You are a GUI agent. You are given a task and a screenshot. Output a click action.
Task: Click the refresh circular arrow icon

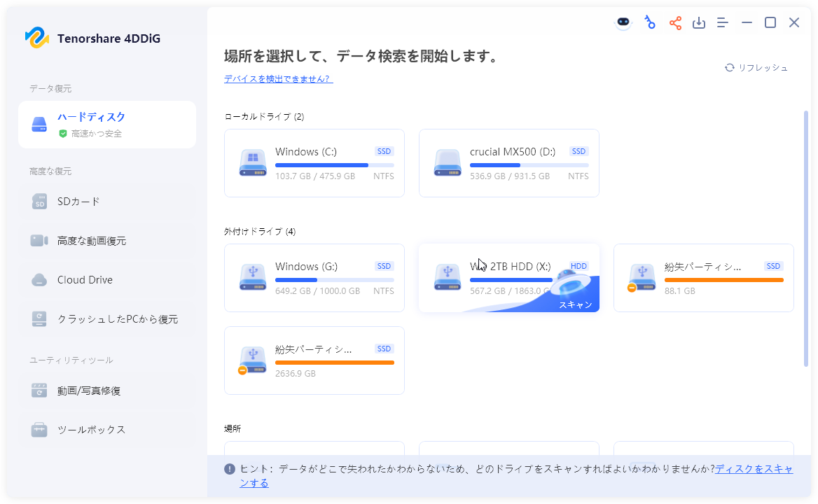(729, 68)
